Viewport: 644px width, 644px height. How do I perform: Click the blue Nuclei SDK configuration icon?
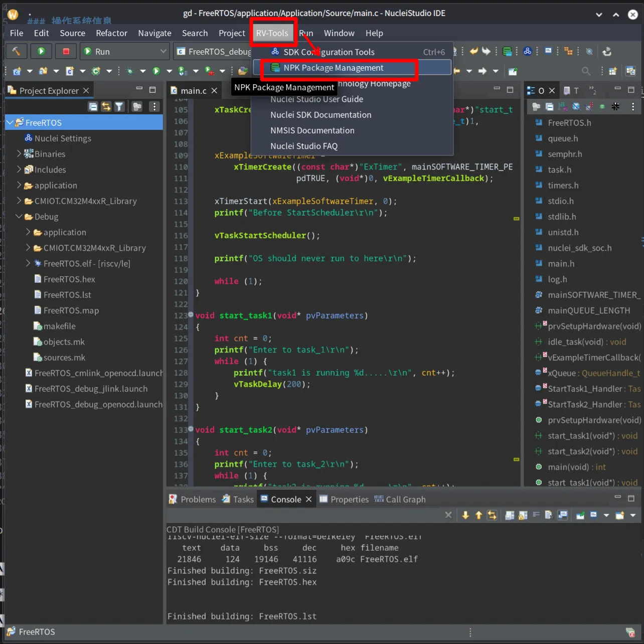pyautogui.click(x=527, y=51)
